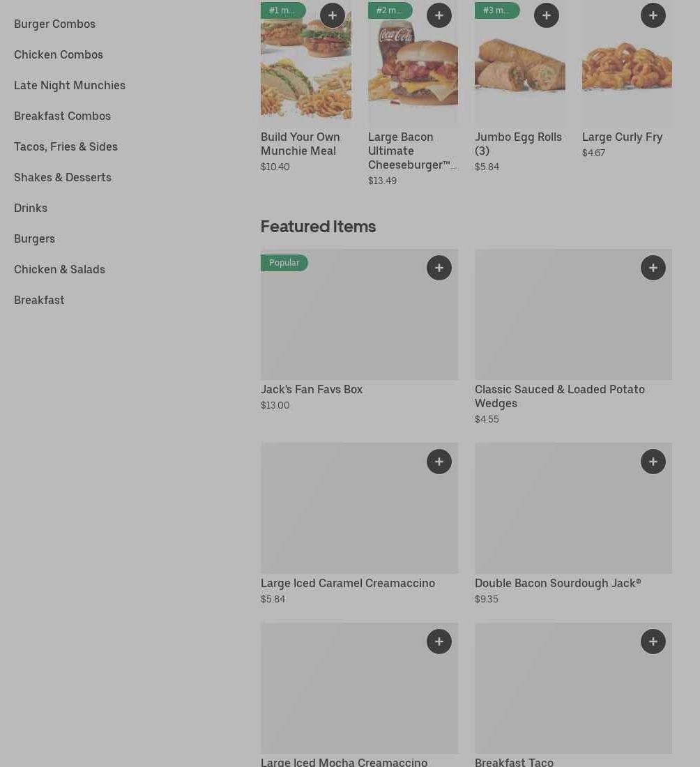Add Build Your Own Munchie Meal to cart
700x767 pixels.
[332, 15]
